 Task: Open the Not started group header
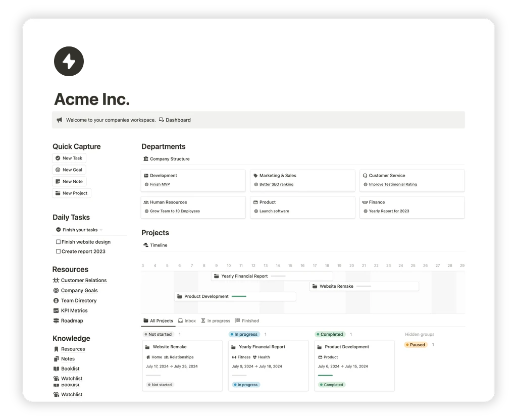coord(158,334)
